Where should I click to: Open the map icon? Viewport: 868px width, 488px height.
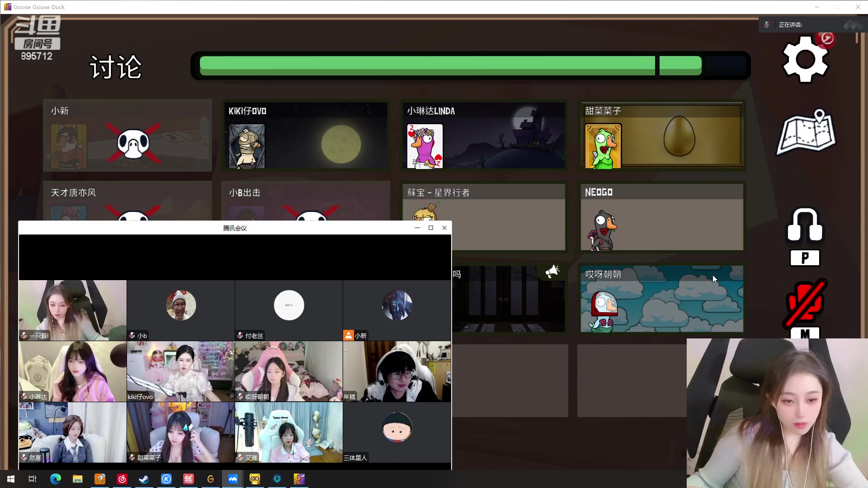pos(806,132)
